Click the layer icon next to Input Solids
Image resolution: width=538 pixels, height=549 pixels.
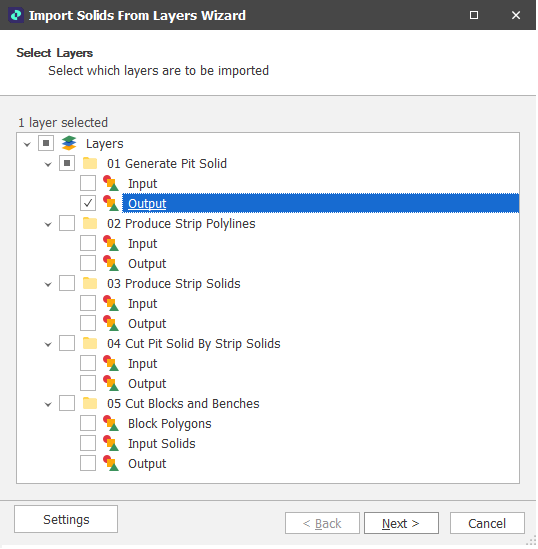[111, 443]
